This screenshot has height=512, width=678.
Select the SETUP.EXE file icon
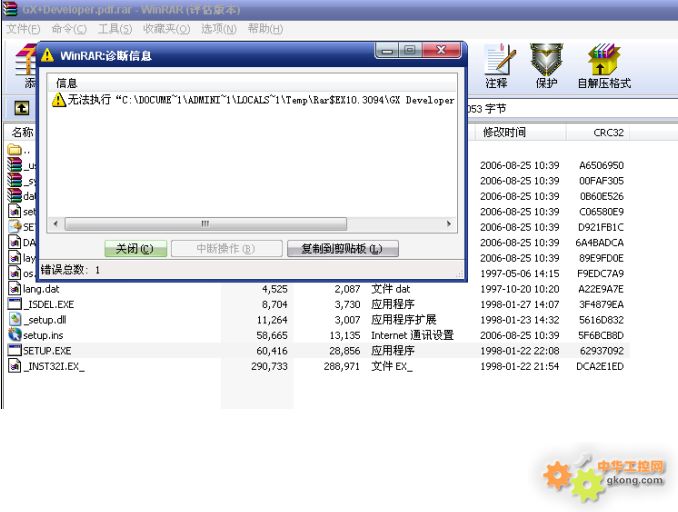[15, 350]
